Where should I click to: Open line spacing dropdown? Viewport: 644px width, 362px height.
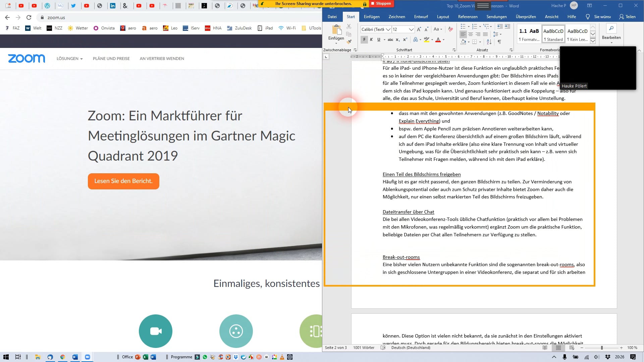point(497,34)
